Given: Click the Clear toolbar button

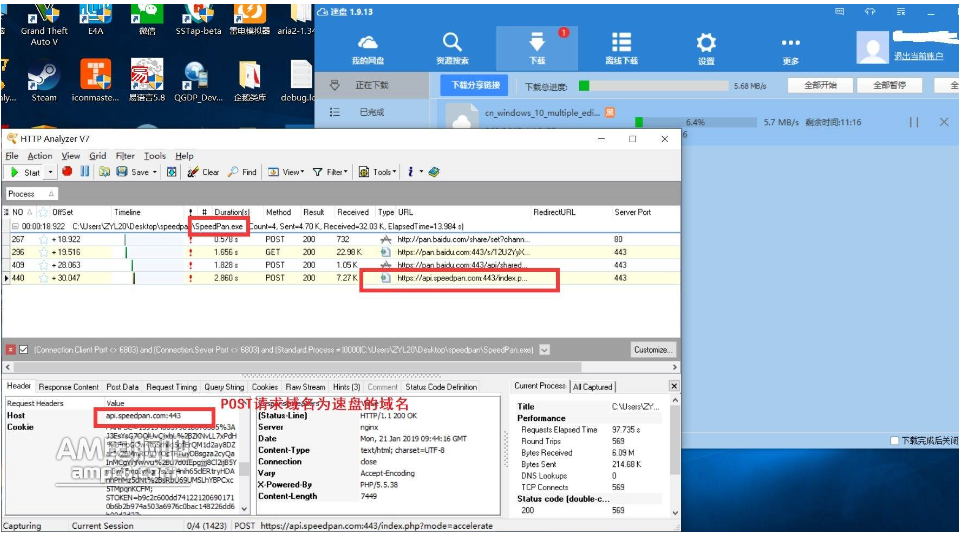Looking at the screenshot, I should coord(203,172).
